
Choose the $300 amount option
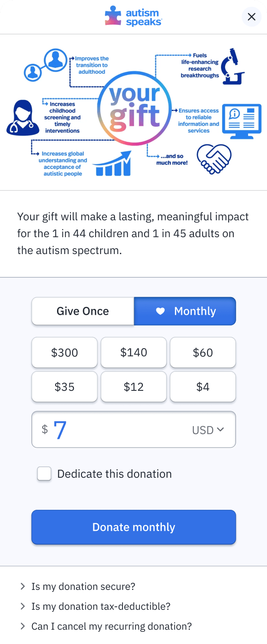pyautogui.click(x=65, y=353)
